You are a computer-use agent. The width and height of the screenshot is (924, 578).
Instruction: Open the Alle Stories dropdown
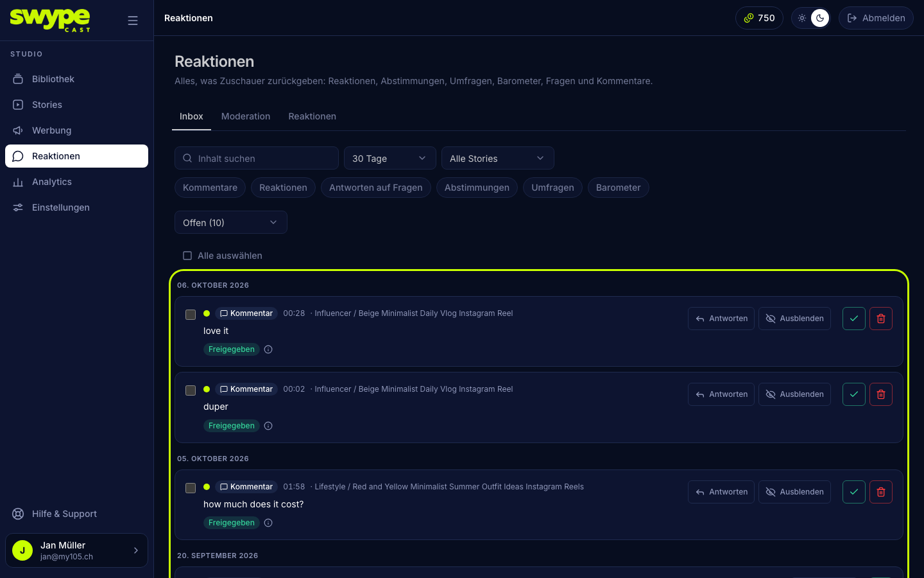click(x=498, y=158)
